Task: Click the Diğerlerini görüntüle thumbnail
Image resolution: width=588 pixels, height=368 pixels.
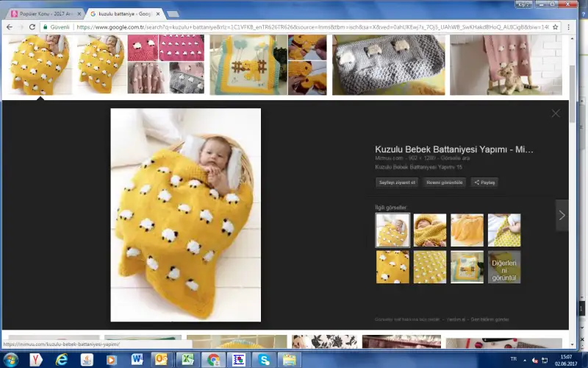Action: (x=504, y=267)
